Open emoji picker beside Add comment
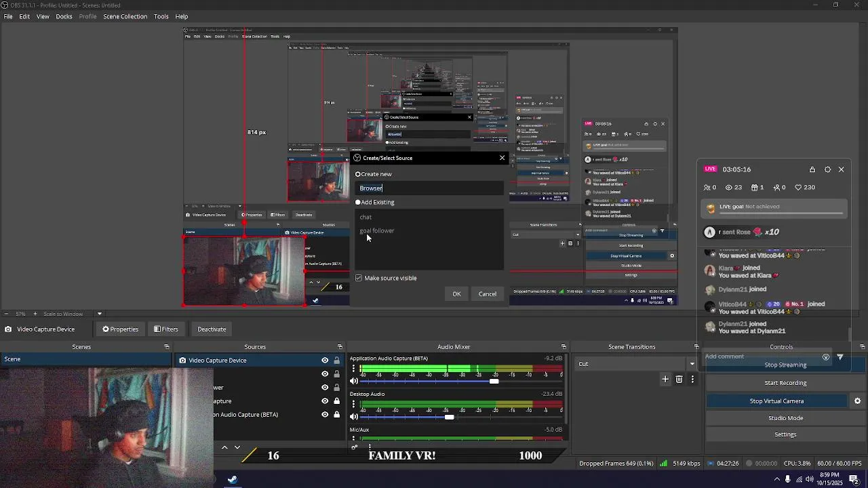Viewport: 868px width, 488px height. pyautogui.click(x=826, y=357)
